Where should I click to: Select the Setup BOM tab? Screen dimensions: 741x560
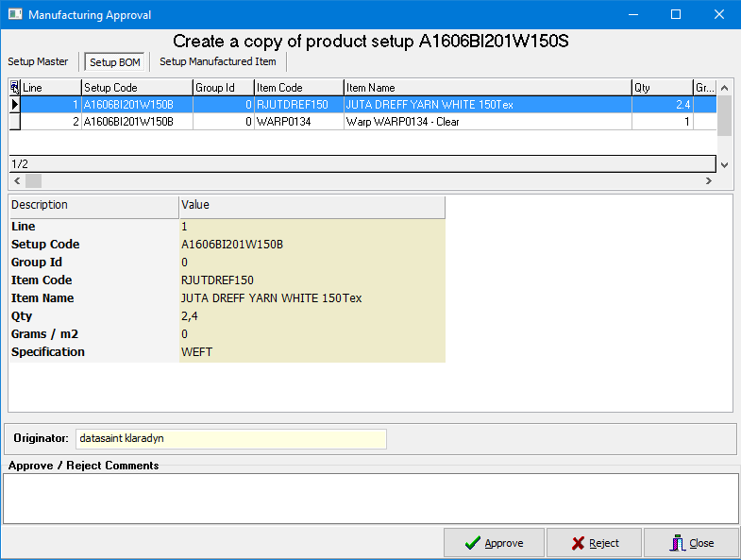115,62
